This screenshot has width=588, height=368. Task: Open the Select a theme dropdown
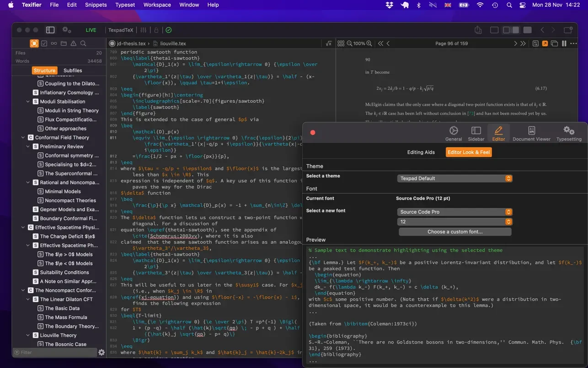pos(454,179)
